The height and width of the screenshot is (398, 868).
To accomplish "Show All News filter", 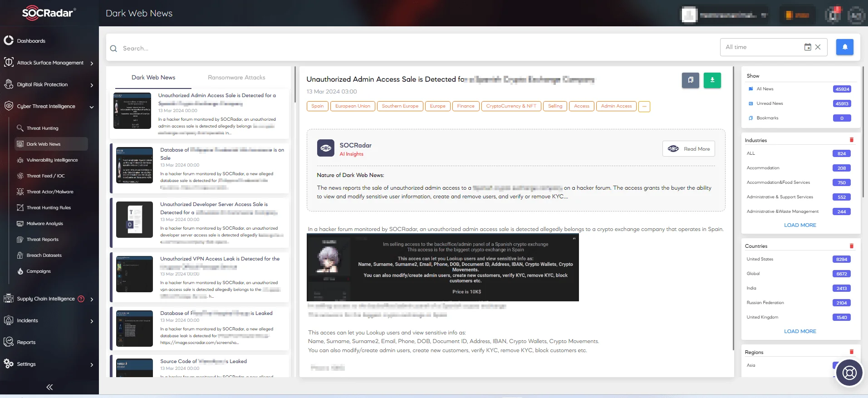I will pos(801,89).
